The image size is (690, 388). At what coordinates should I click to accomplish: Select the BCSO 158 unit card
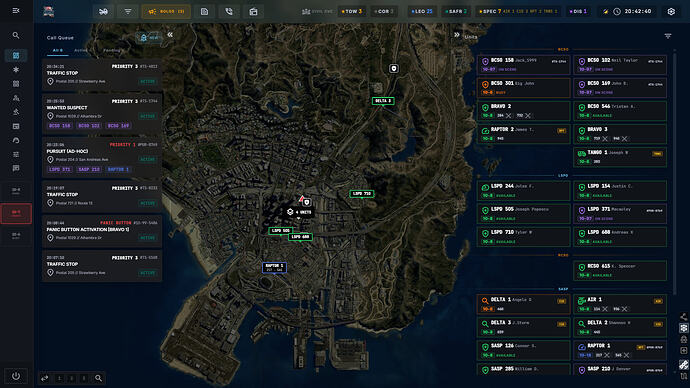[x=523, y=65]
